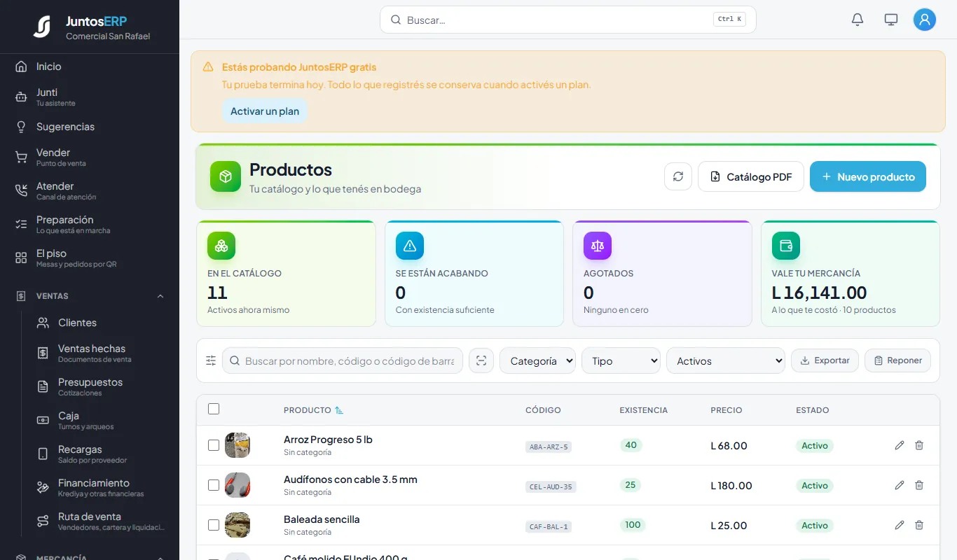
Task: Delete Audífonos con cable trash icon
Action: point(919,485)
